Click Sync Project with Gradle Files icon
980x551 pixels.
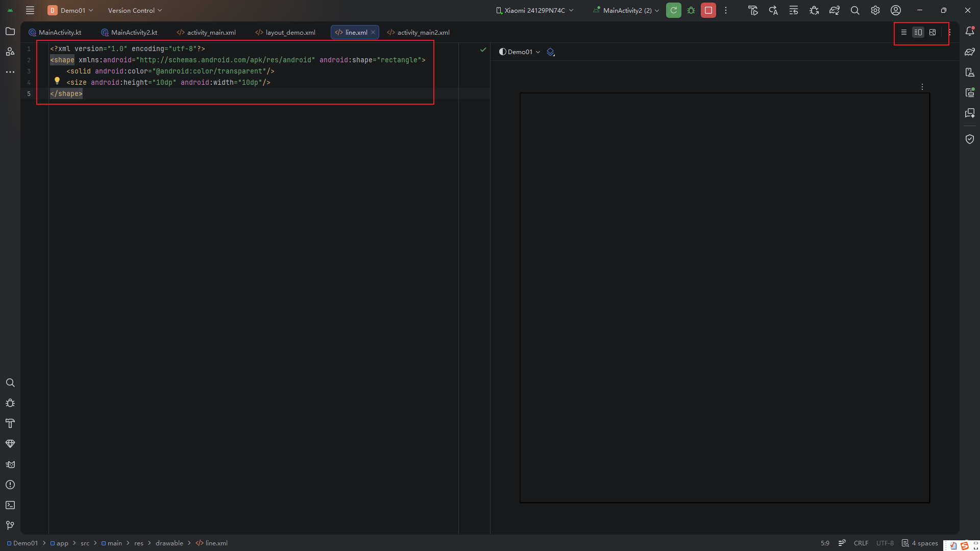[x=835, y=10]
